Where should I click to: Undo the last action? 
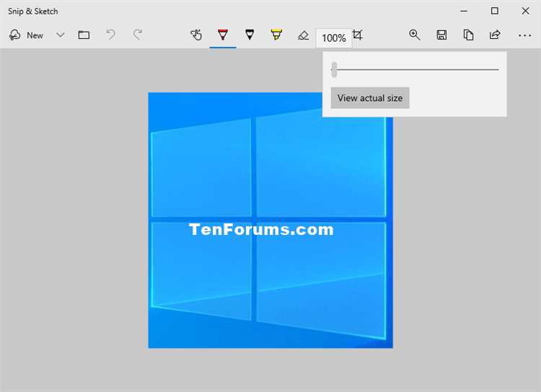(110, 35)
